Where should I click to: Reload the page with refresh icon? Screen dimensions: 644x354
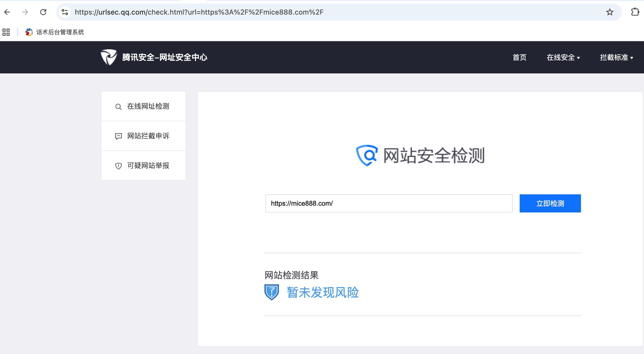43,12
